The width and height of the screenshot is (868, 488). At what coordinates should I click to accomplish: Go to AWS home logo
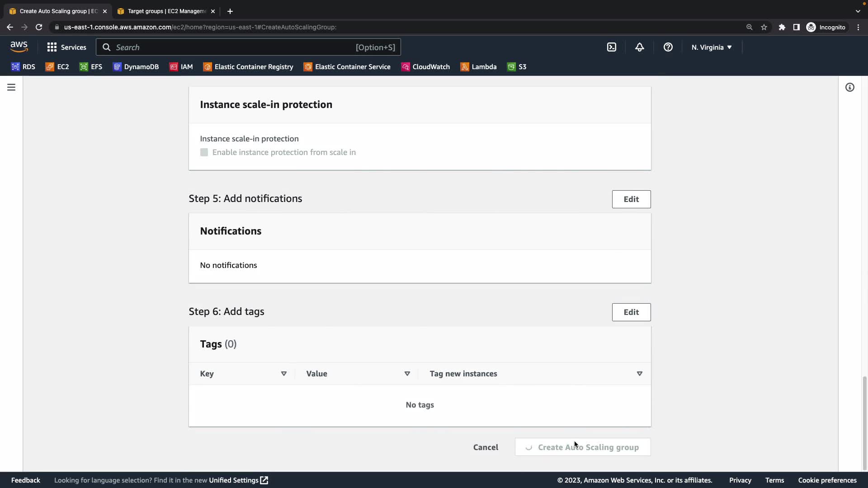coord(19,47)
